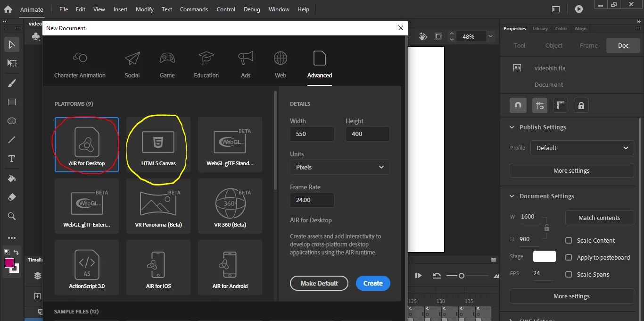Toggle the width-height link lock
644x321 pixels.
pos(546,228)
